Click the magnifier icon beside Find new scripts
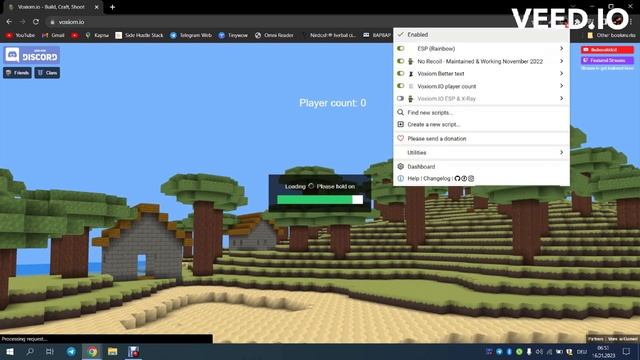Viewport: 640px width, 360px height. [400, 112]
